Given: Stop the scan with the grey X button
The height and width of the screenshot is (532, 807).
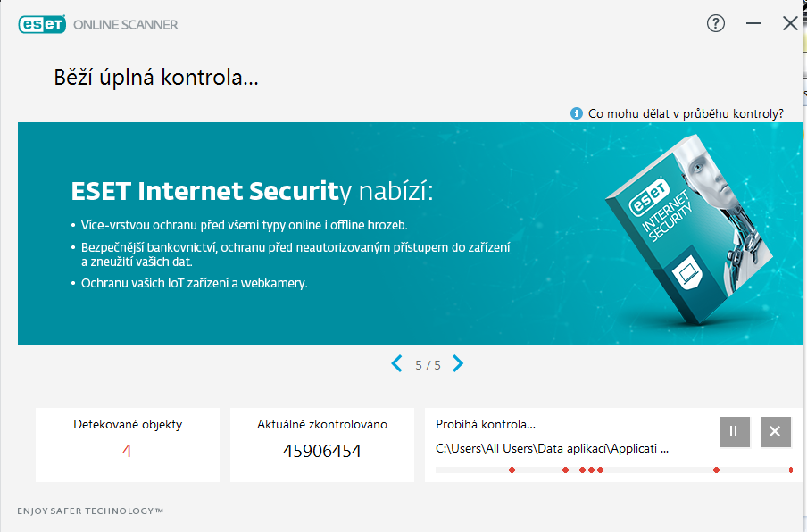Looking at the screenshot, I should point(775,432).
